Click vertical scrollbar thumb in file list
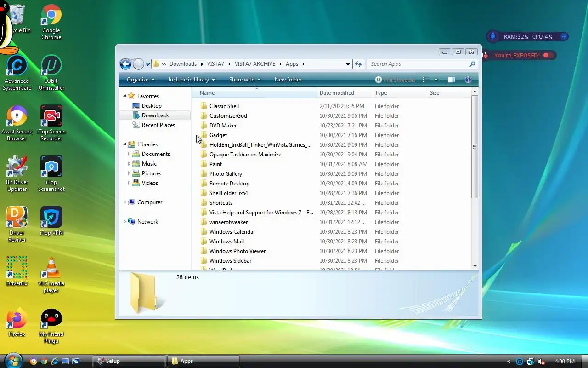Image resolution: width=588 pixels, height=368 pixels. point(475,147)
